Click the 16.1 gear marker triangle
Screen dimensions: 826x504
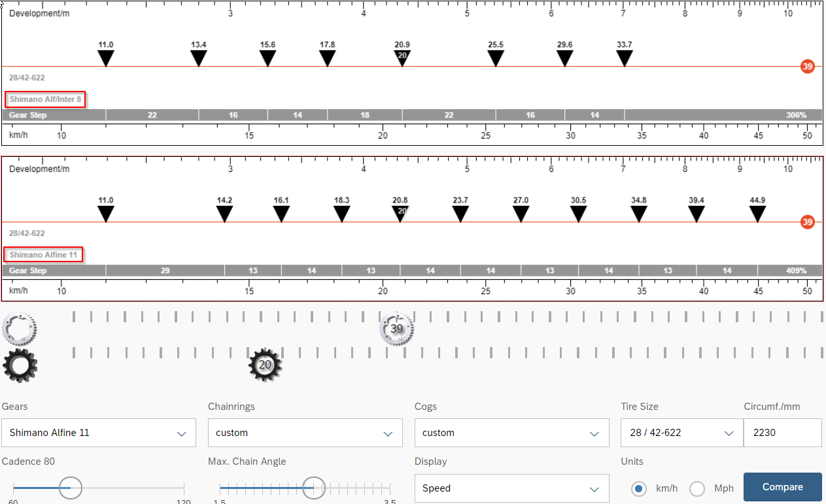point(281,214)
